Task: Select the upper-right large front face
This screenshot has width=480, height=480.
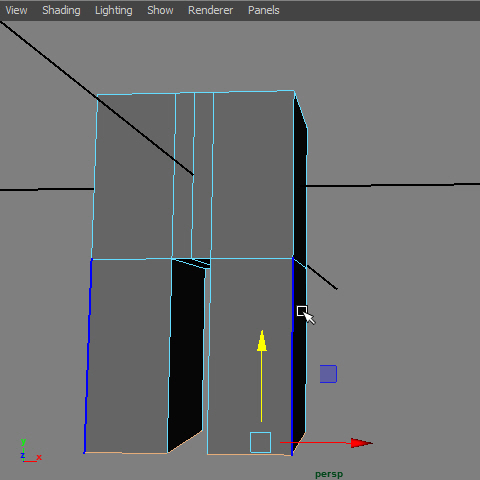Action: [x=253, y=175]
